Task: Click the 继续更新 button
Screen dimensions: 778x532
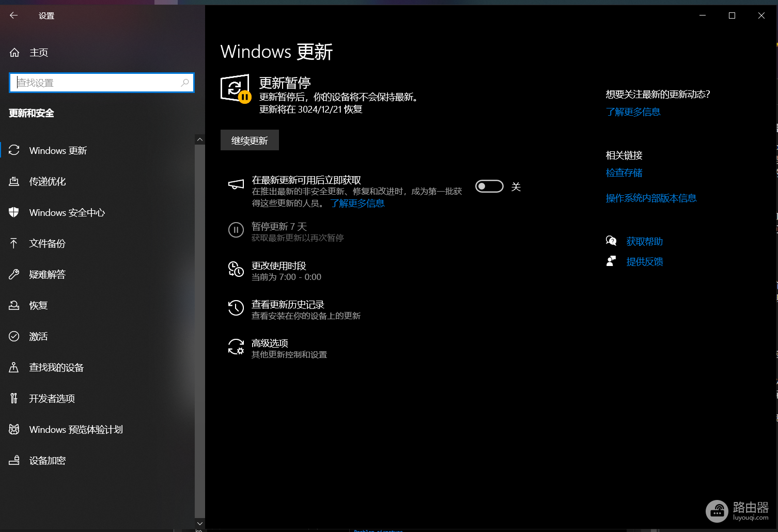Action: pos(250,140)
